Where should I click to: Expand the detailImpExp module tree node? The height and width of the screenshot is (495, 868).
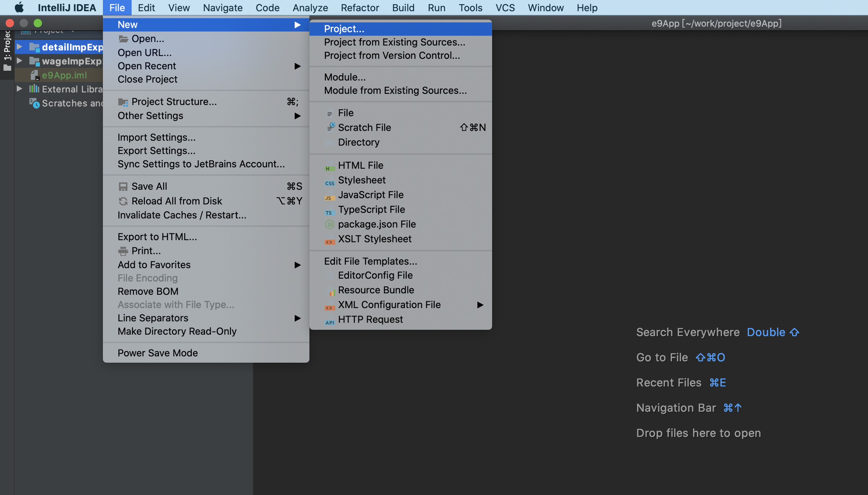coord(20,47)
